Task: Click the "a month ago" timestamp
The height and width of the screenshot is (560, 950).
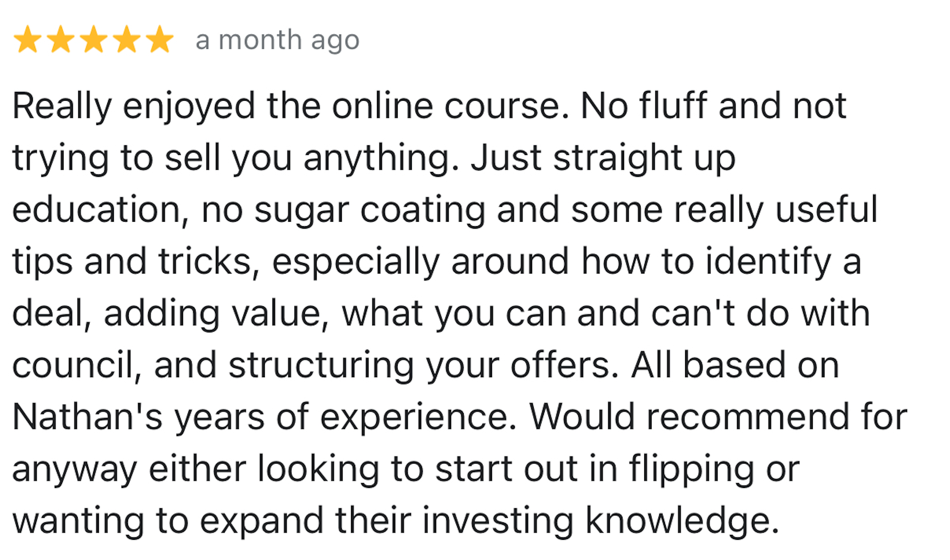Action: point(277,40)
